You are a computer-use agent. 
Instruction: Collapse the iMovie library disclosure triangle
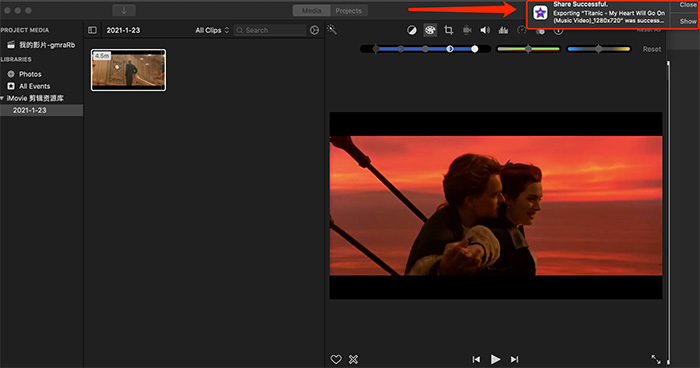(x=2, y=98)
